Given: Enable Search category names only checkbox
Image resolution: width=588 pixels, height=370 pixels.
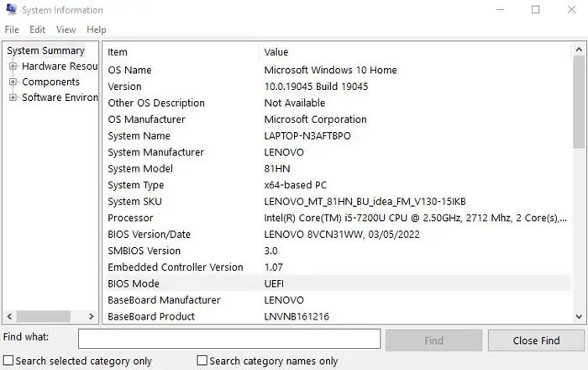Looking at the screenshot, I should click(x=202, y=361).
